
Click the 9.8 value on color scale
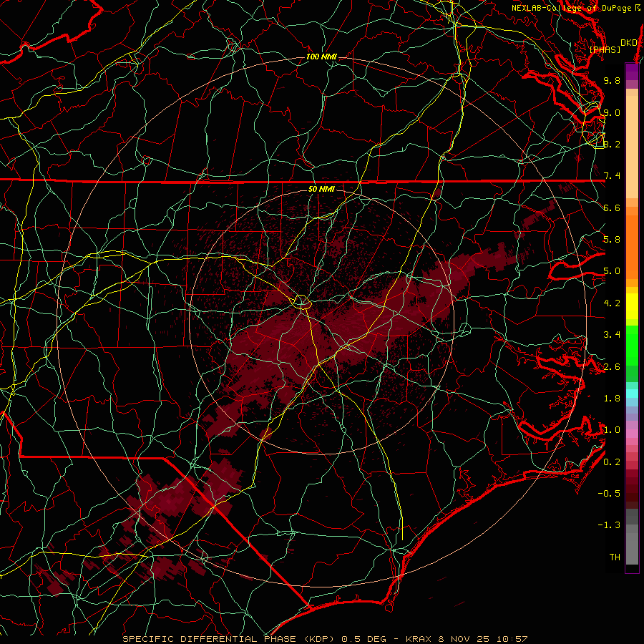(612, 80)
